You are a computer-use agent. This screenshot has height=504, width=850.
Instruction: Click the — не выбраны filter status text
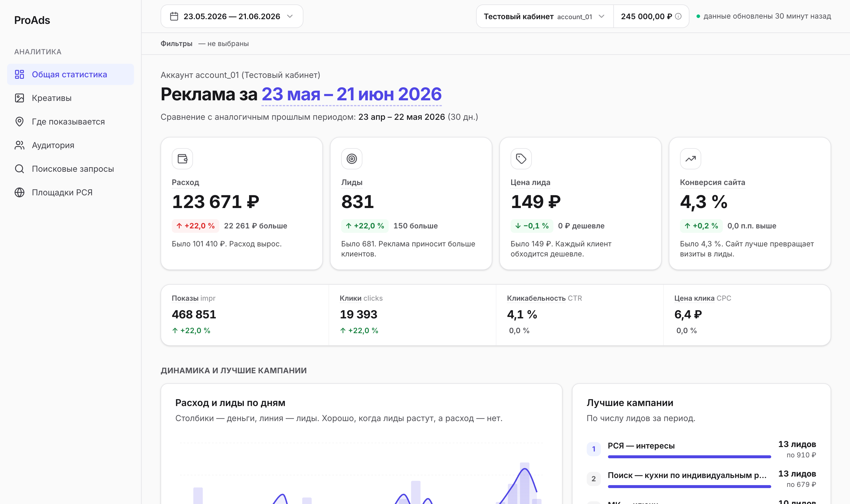[x=223, y=43]
